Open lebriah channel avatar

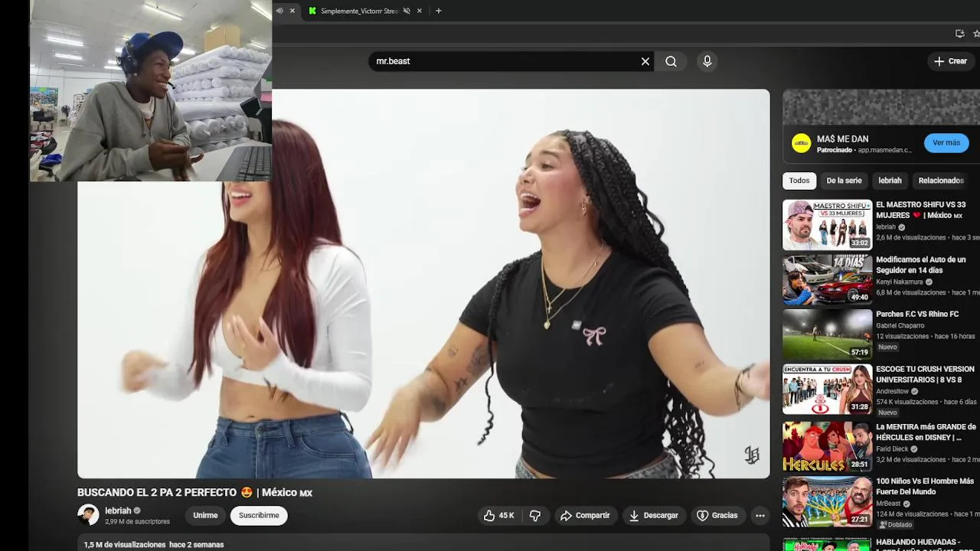click(88, 515)
